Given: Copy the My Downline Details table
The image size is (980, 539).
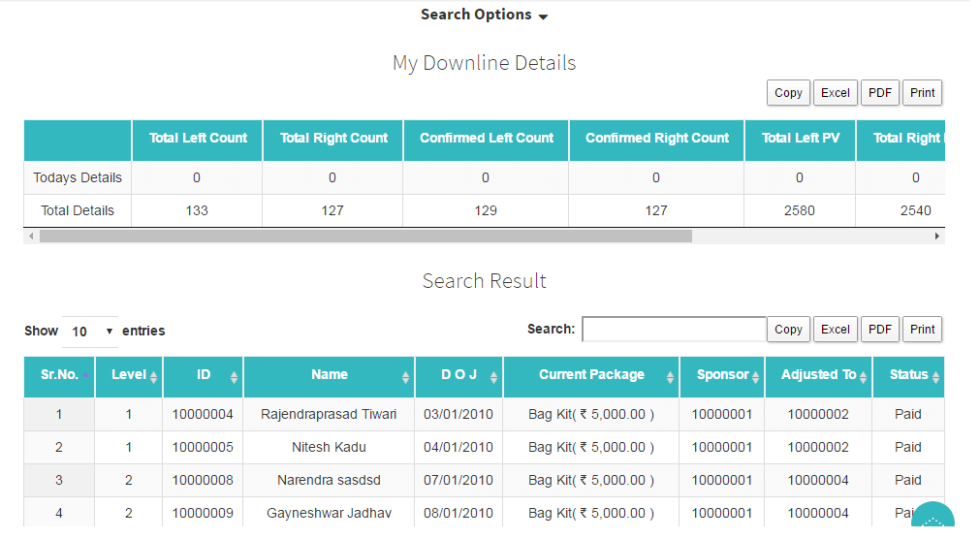Looking at the screenshot, I should click(788, 93).
